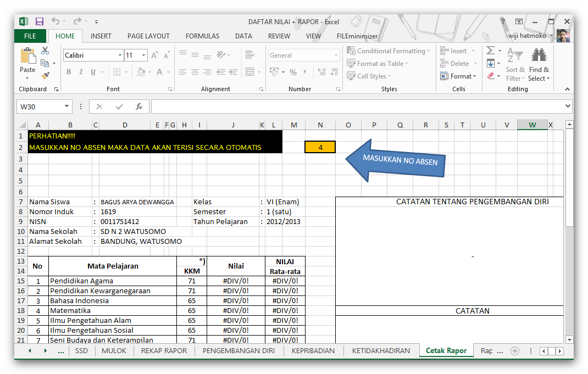Apply Percent Style icon
The image size is (588, 374).
[x=293, y=72]
